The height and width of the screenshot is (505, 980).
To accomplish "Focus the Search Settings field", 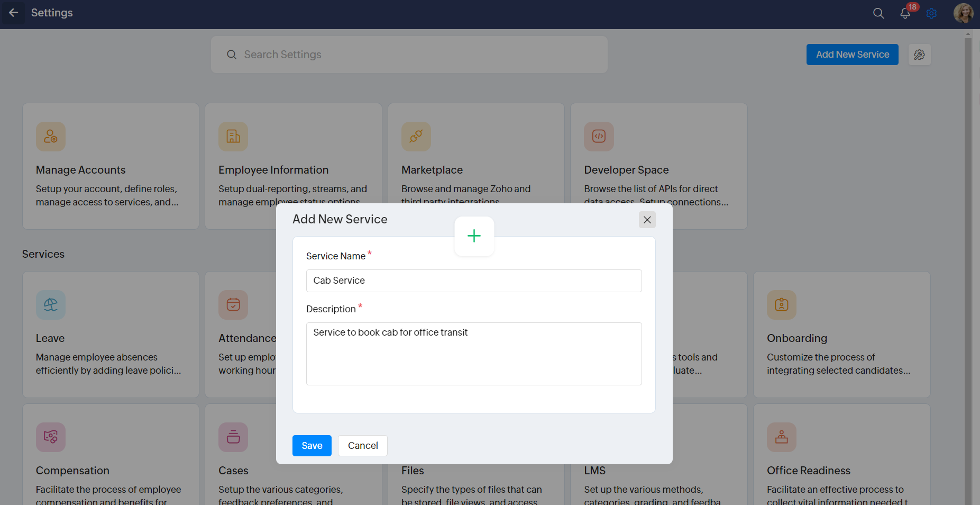I will pyautogui.click(x=409, y=55).
